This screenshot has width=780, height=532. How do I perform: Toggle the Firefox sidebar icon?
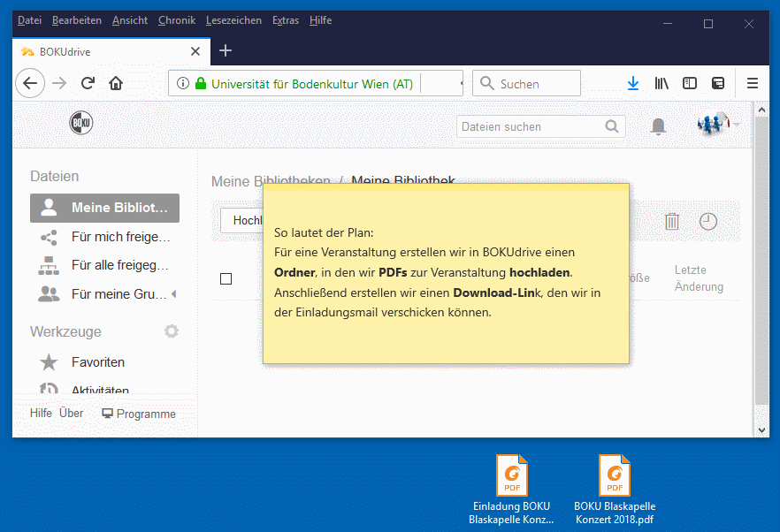point(690,83)
